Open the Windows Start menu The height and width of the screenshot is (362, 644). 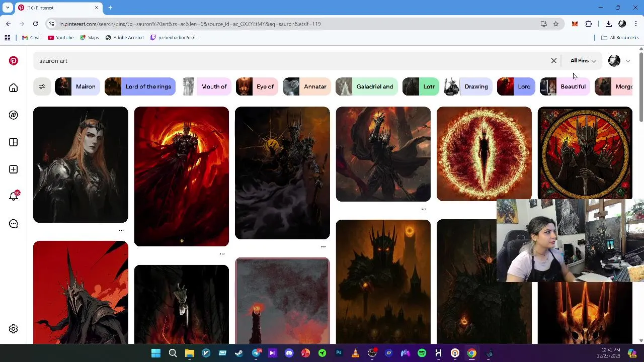(x=156, y=353)
